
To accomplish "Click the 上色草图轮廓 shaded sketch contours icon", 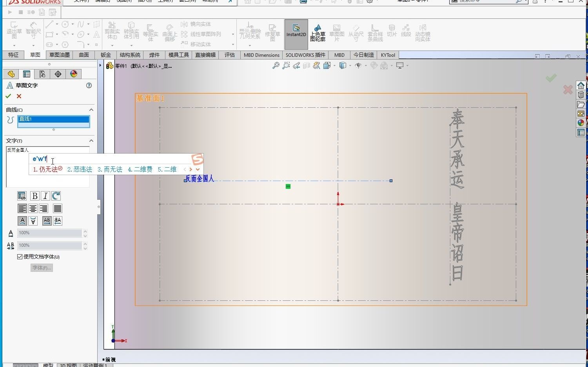I will click(318, 32).
